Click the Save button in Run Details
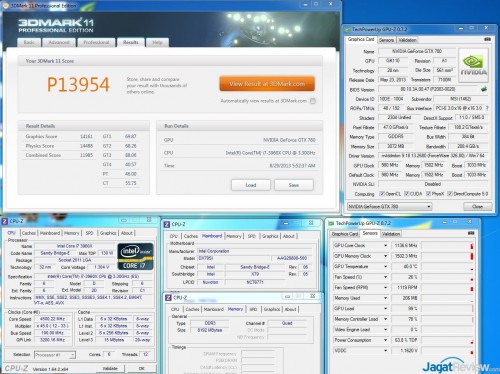 pos(294,185)
